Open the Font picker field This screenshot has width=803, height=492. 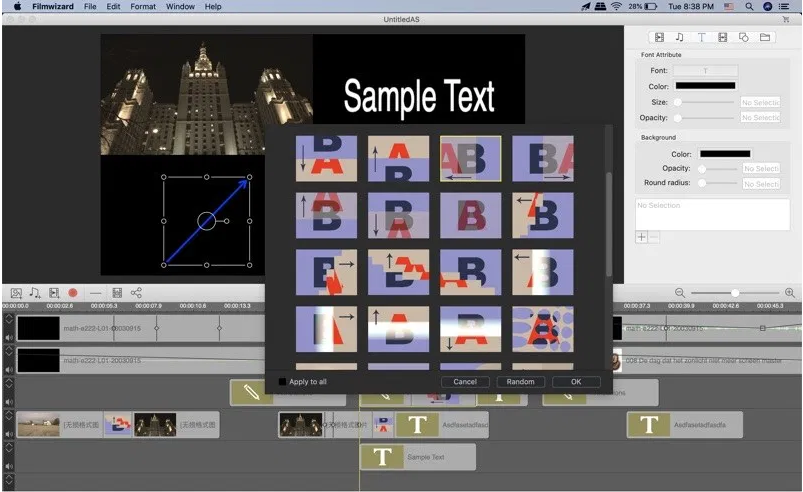tap(705, 70)
